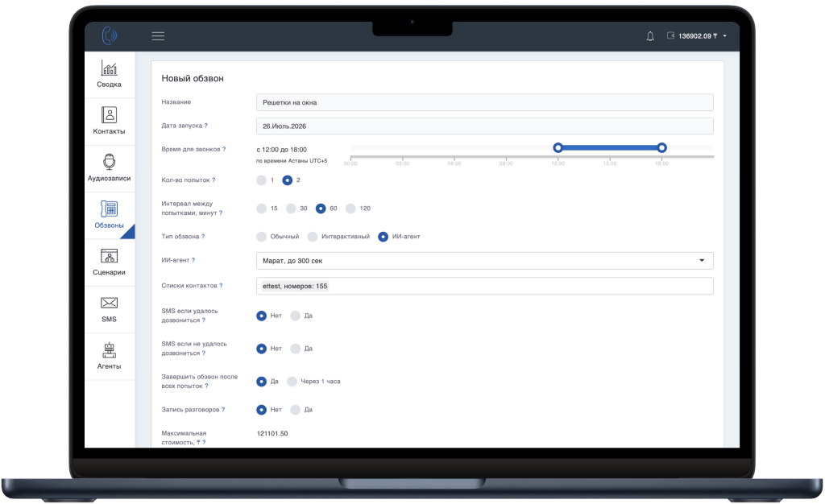This screenshot has width=825, height=504.
Task: Open the Сводка chart icon
Action: click(109, 68)
